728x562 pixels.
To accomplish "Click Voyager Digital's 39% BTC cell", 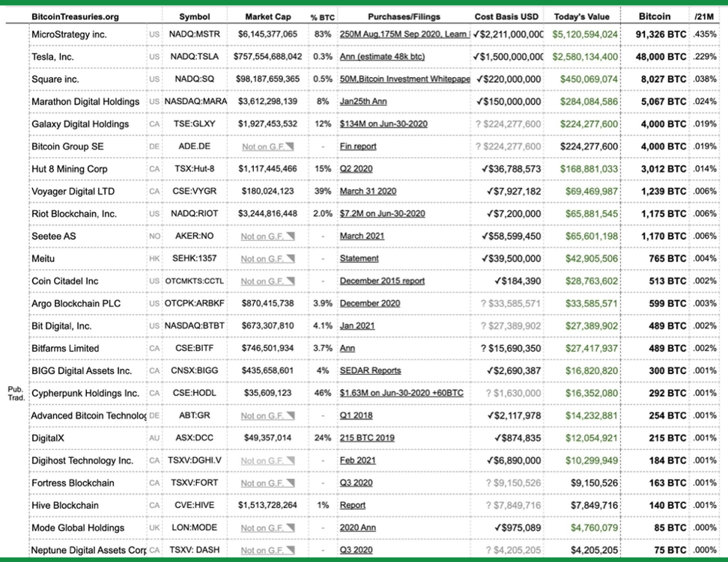I will click(323, 192).
